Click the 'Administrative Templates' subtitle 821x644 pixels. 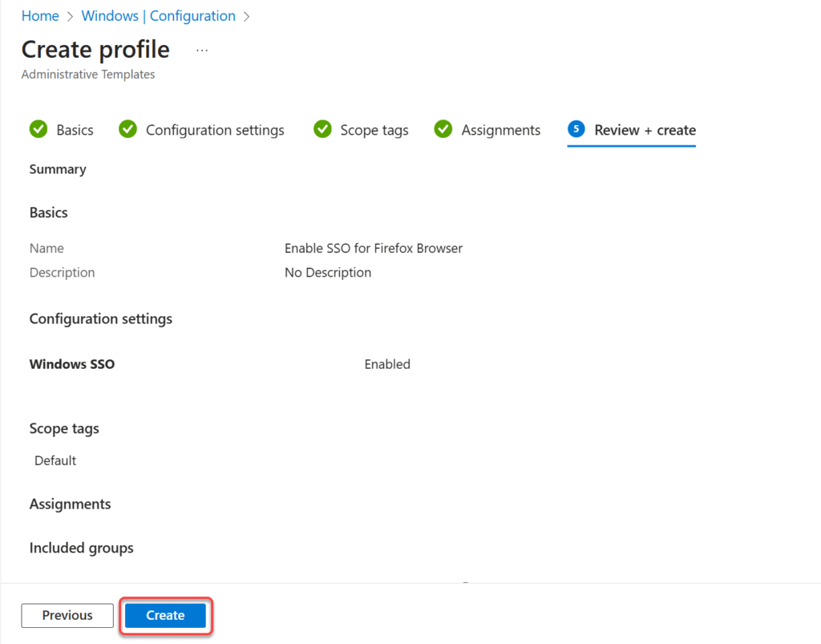[x=88, y=75]
